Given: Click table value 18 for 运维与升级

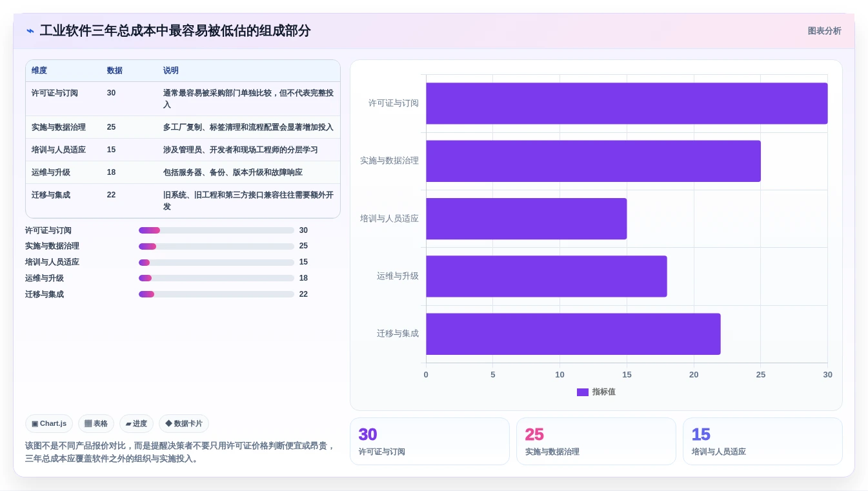Looking at the screenshot, I should click(112, 172).
